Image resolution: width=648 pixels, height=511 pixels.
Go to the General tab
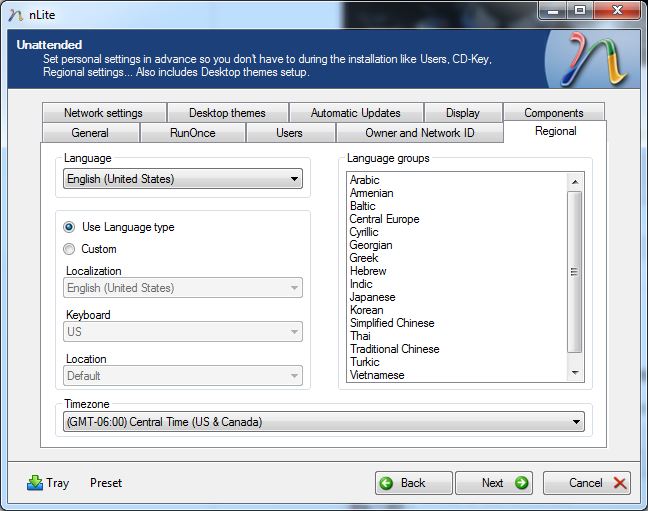coord(90,133)
